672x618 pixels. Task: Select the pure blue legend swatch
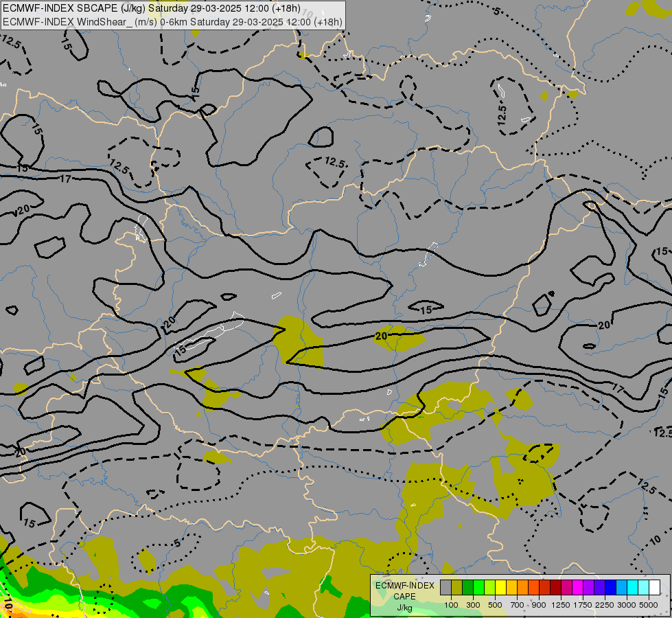click(611, 588)
